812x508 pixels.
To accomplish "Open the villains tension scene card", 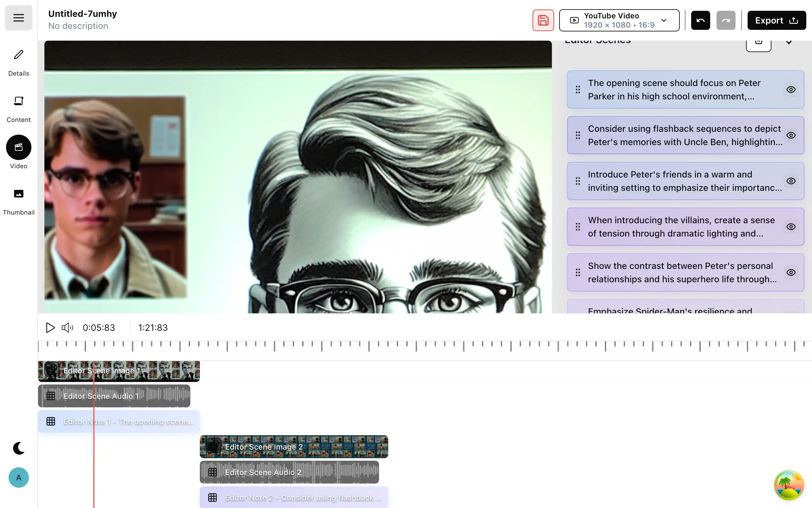I will pos(685,227).
